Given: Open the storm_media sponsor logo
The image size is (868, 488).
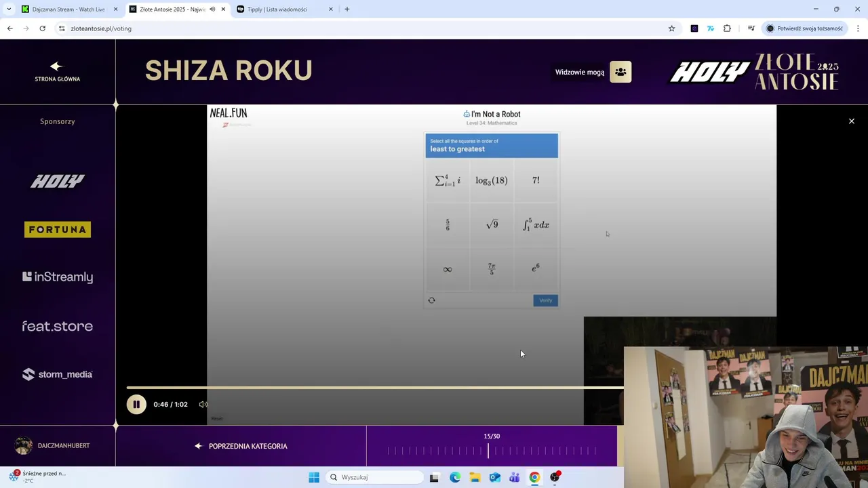Looking at the screenshot, I should tap(58, 374).
